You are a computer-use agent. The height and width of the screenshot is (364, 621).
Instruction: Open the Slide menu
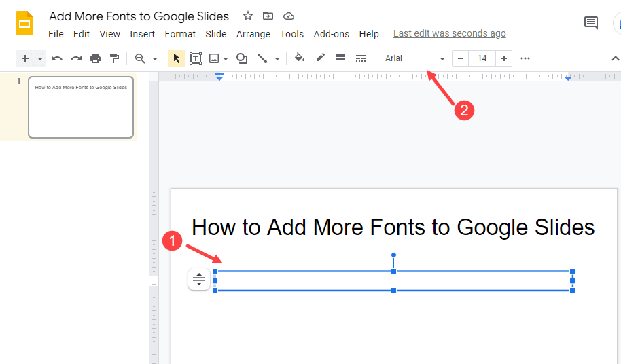click(x=216, y=34)
